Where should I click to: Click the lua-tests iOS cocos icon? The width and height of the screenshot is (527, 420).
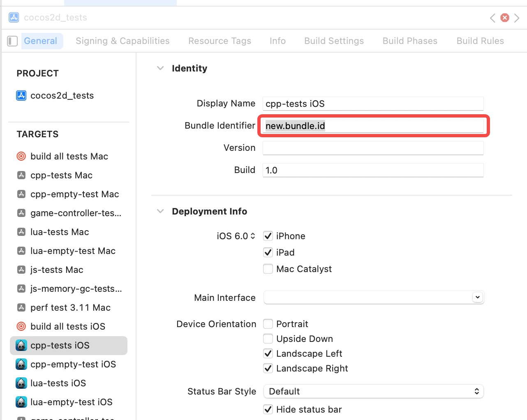[x=21, y=383]
